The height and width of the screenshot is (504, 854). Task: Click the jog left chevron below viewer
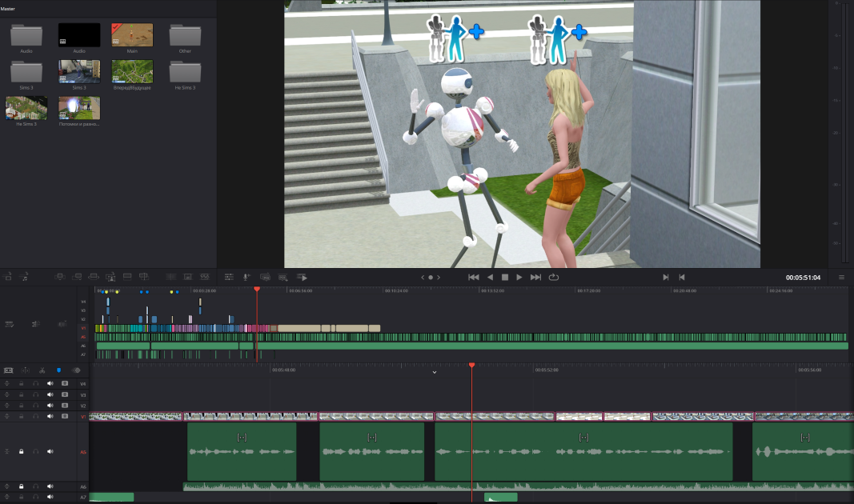[x=423, y=277]
